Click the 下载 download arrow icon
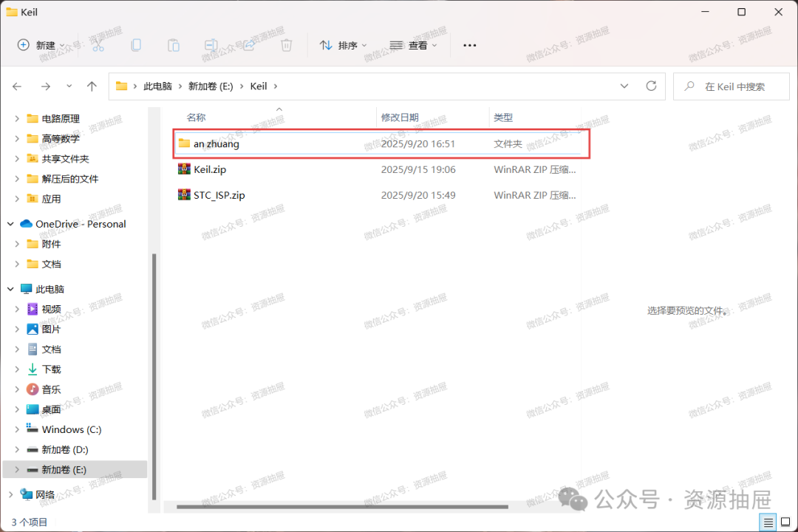Image resolution: width=798 pixels, height=532 pixels. coord(33,369)
